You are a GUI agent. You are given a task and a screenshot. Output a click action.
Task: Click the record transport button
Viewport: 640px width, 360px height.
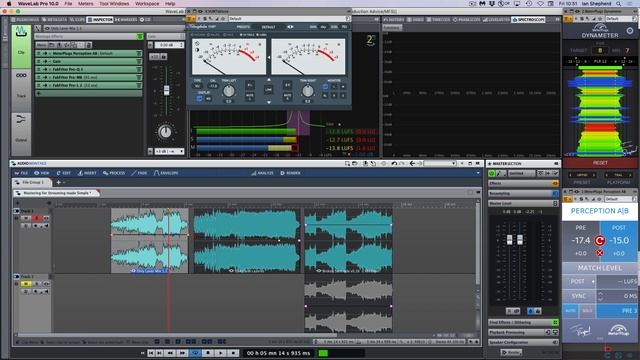pos(233,353)
